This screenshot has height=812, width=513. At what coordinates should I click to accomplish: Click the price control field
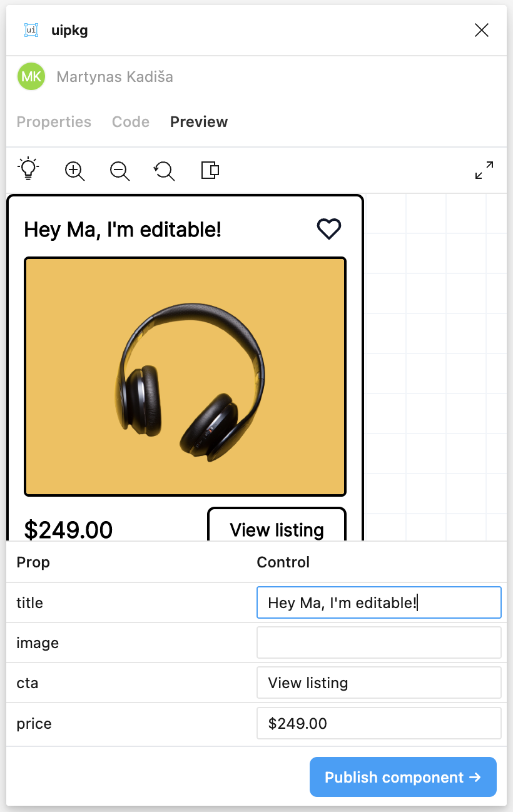(x=379, y=723)
